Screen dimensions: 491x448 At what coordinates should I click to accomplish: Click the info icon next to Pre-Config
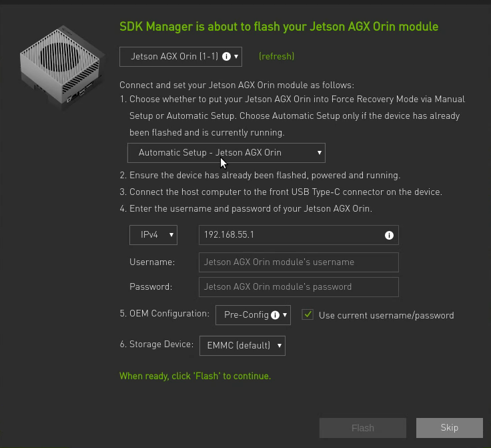coord(275,315)
